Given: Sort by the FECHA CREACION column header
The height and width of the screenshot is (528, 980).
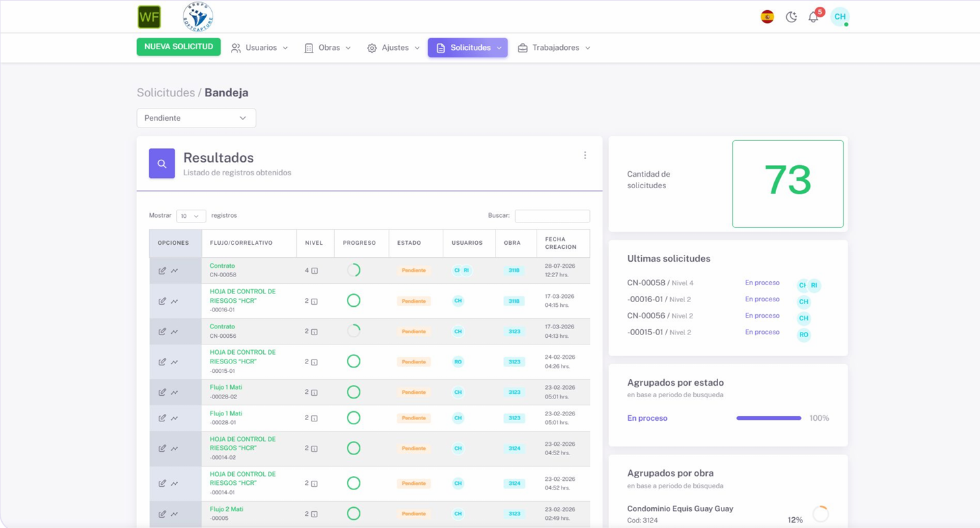Looking at the screenshot, I should pos(563,243).
